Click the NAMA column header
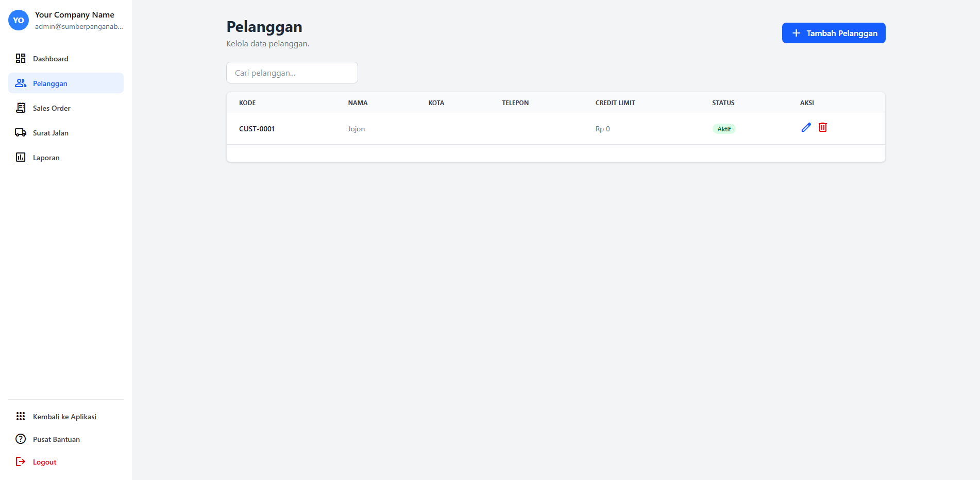The height and width of the screenshot is (480, 980). coord(358,103)
